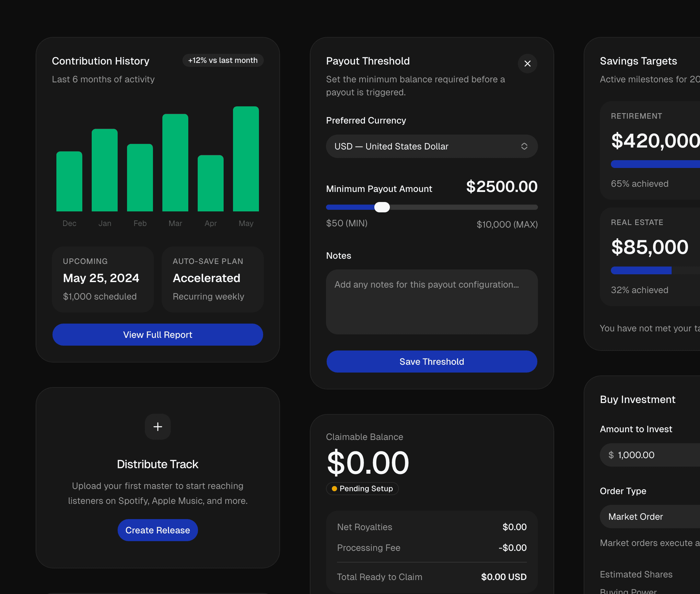The height and width of the screenshot is (594, 700).
Task: Open the Upcoming May 25, 2024 card
Action: point(103,279)
